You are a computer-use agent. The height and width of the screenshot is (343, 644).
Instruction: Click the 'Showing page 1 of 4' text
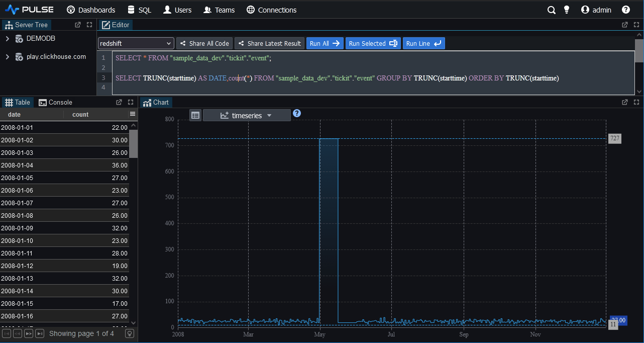(81, 333)
